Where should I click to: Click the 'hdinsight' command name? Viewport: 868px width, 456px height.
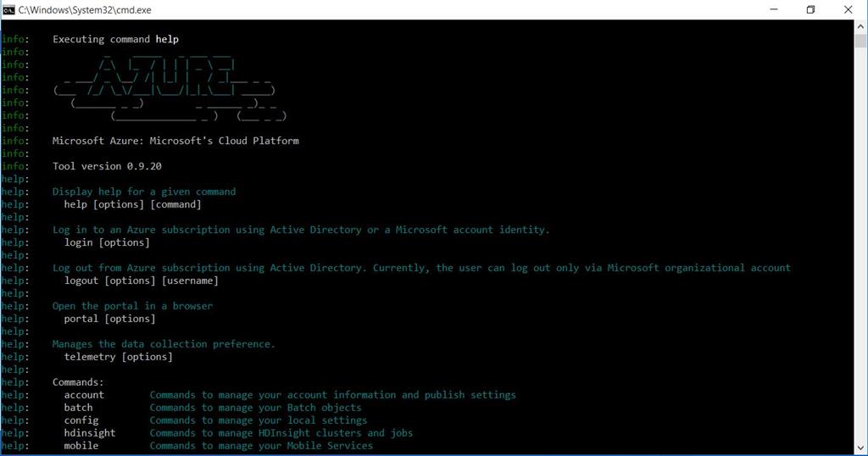(x=90, y=433)
